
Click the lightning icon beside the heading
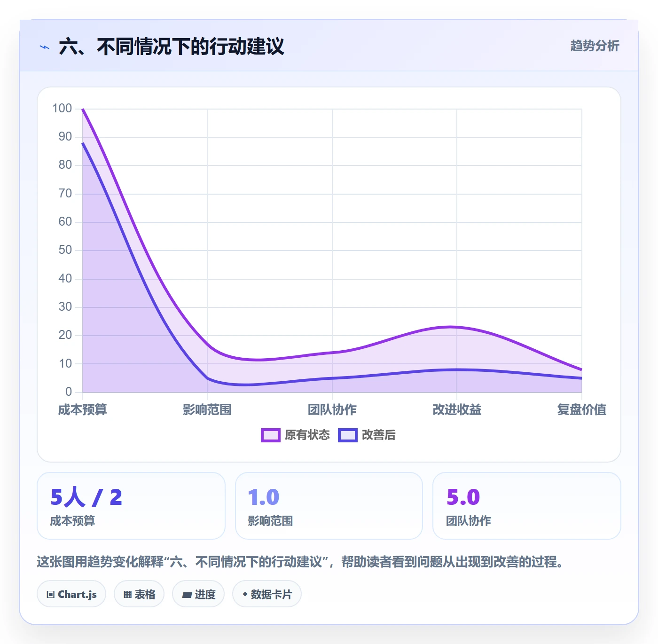[x=45, y=47]
